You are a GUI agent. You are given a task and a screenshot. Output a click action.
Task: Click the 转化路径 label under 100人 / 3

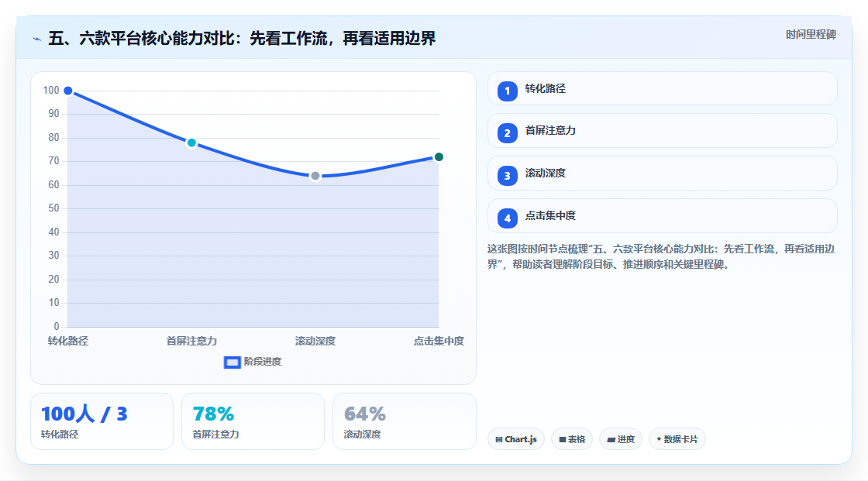click(60, 435)
